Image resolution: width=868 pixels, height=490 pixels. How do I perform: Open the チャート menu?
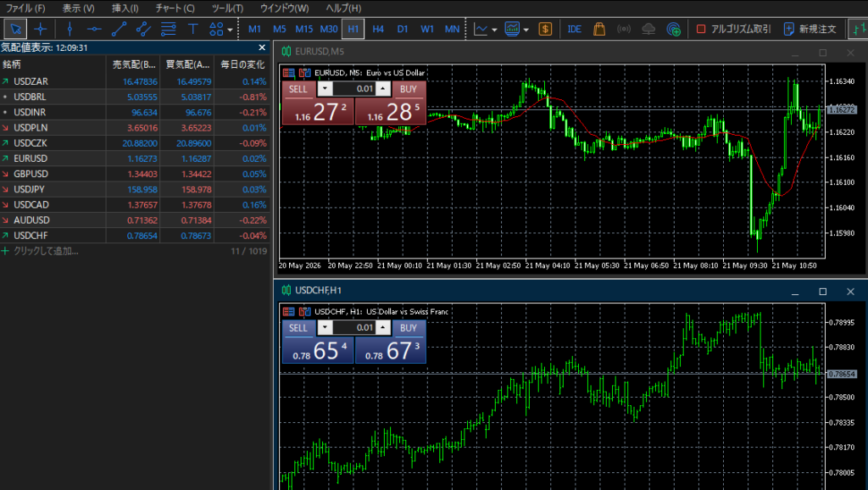point(175,8)
